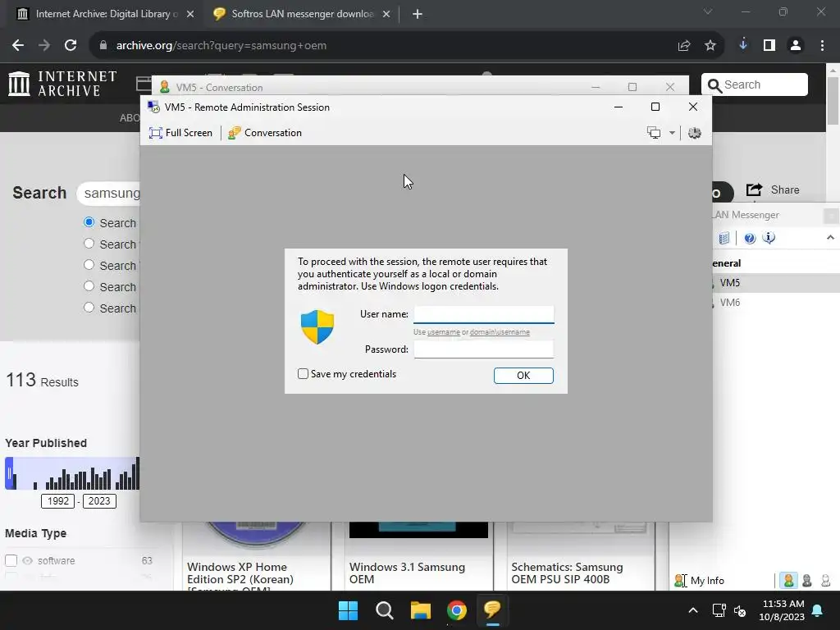The width and height of the screenshot is (840, 630).
Task: Open Windows taskbar search
Action: tap(385, 610)
